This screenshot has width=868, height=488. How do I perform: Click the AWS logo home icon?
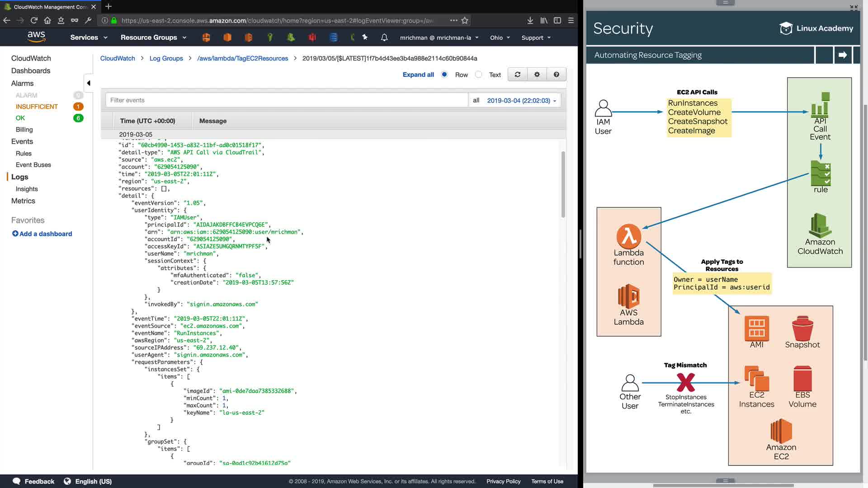tap(36, 37)
